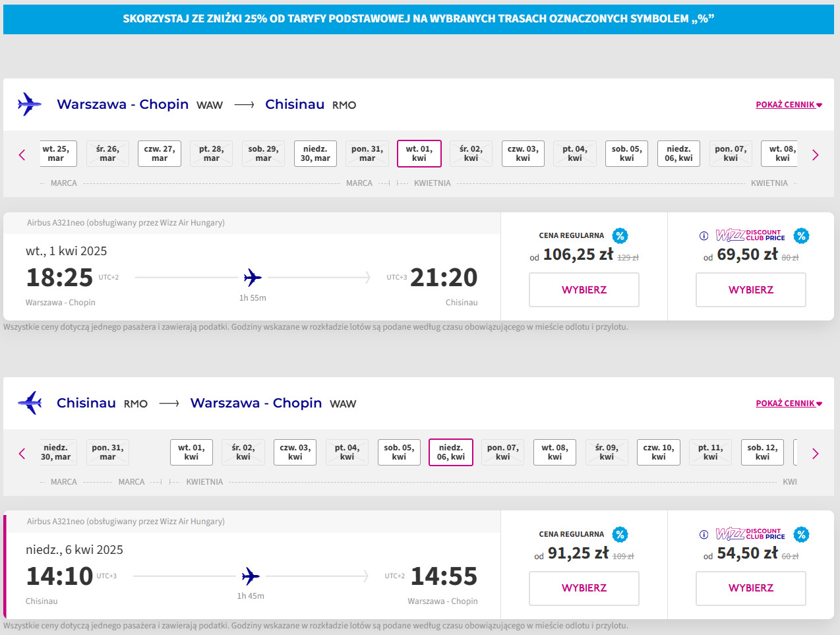Image resolution: width=840 pixels, height=635 pixels.
Task: Click the return flight airplane icon
Action: click(x=251, y=576)
